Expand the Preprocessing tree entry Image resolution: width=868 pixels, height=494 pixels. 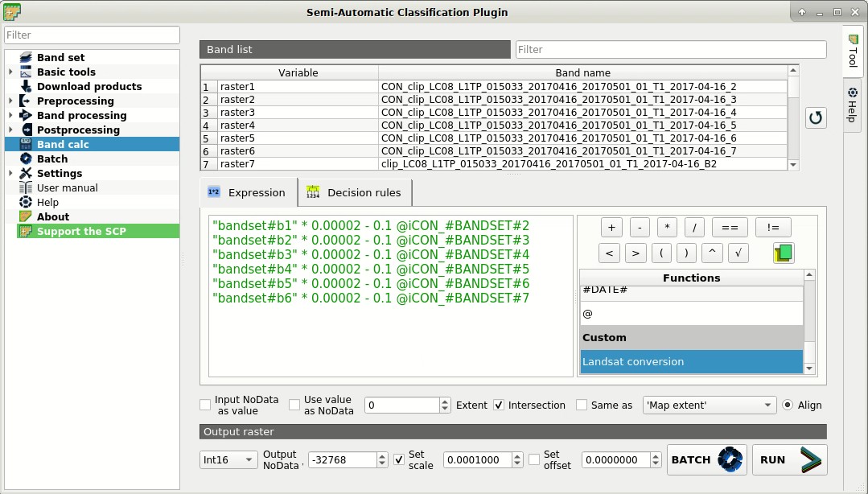pyautogui.click(x=11, y=101)
